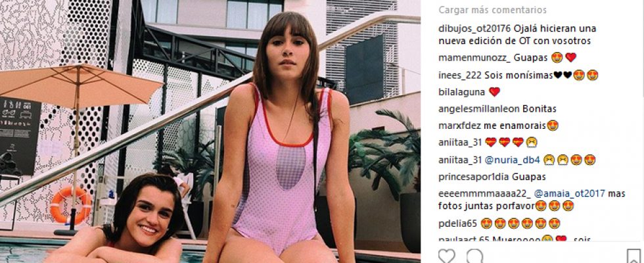Image resolution: width=644 pixels, height=263 pixels.
Task: Open mamenmunozz_ user profile
Action: coord(474,58)
